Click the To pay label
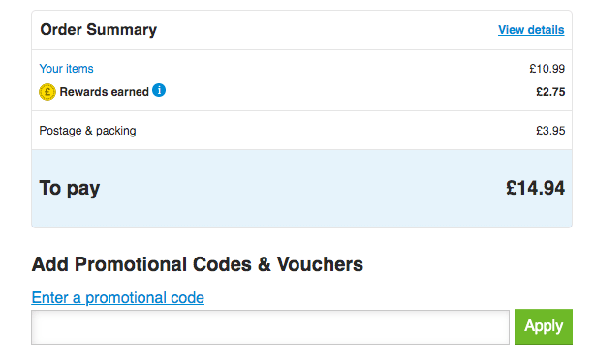Viewport: 594px width, 364px height. pos(70,189)
